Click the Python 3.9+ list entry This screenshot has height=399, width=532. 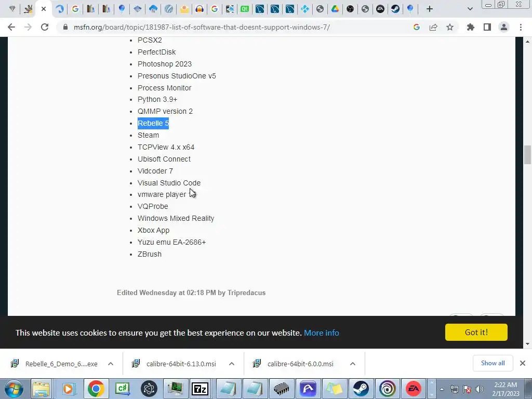click(157, 99)
